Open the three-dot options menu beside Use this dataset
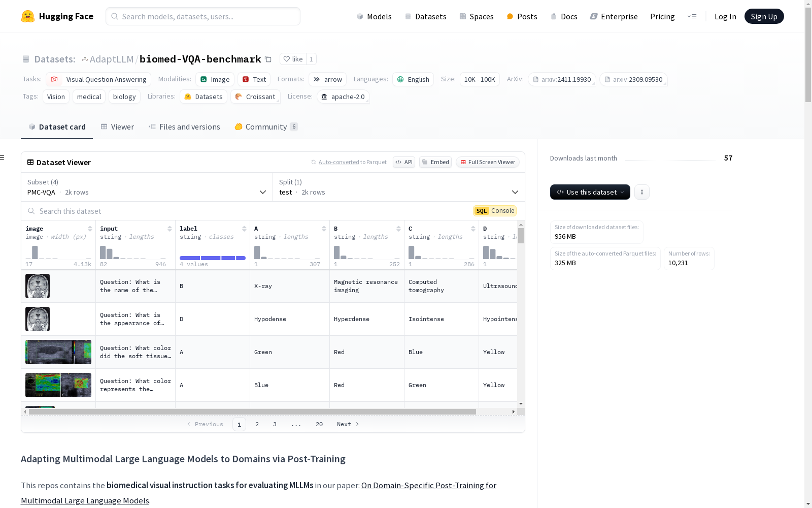 pyautogui.click(x=642, y=192)
